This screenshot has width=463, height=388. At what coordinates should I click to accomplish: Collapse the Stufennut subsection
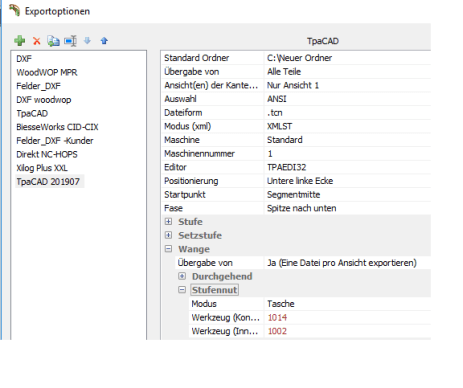coord(182,290)
